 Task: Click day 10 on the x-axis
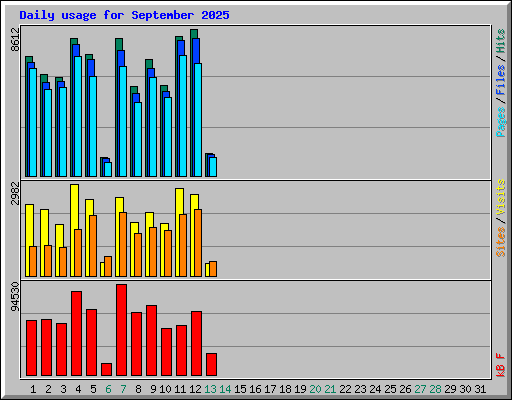(x=165, y=389)
